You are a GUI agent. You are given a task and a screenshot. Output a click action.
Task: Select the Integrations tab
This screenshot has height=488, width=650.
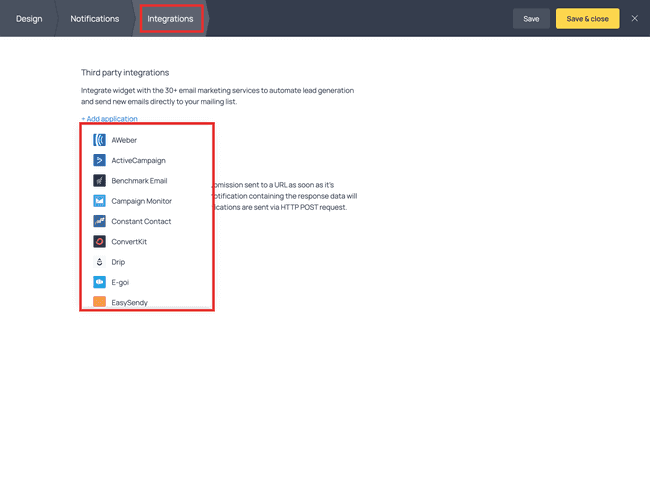pos(170,19)
